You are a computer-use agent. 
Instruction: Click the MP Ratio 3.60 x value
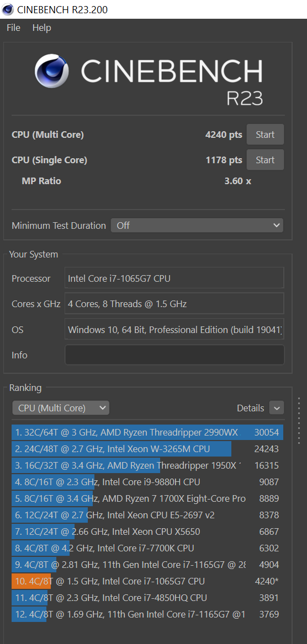(x=237, y=181)
